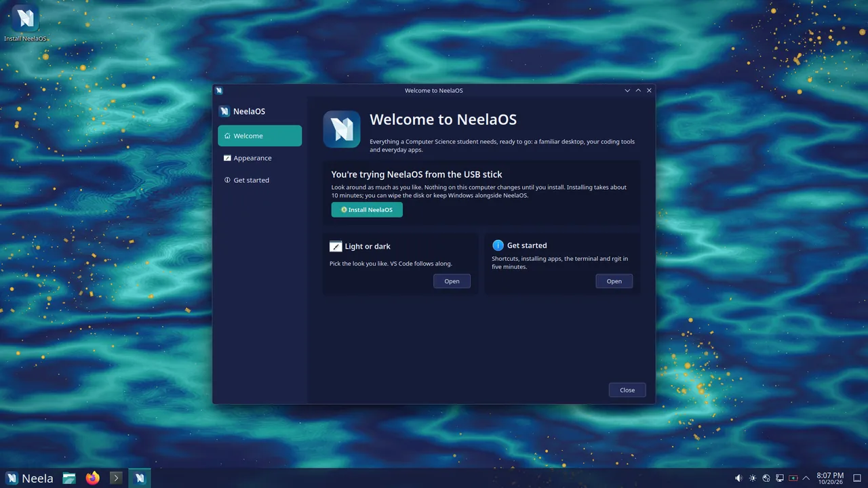868x488 pixels.
Task: Click the Show Desktop button on panel
Action: tap(858, 478)
